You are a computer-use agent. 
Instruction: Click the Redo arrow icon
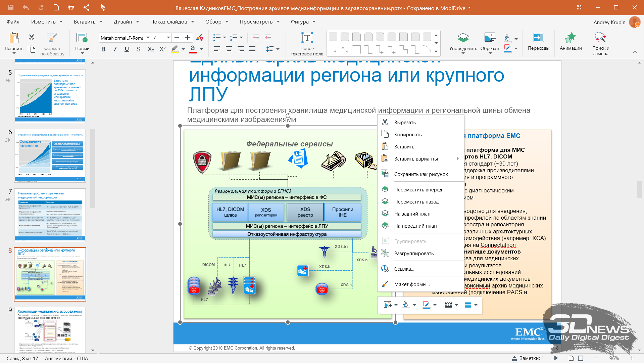pyautogui.click(x=41, y=7)
